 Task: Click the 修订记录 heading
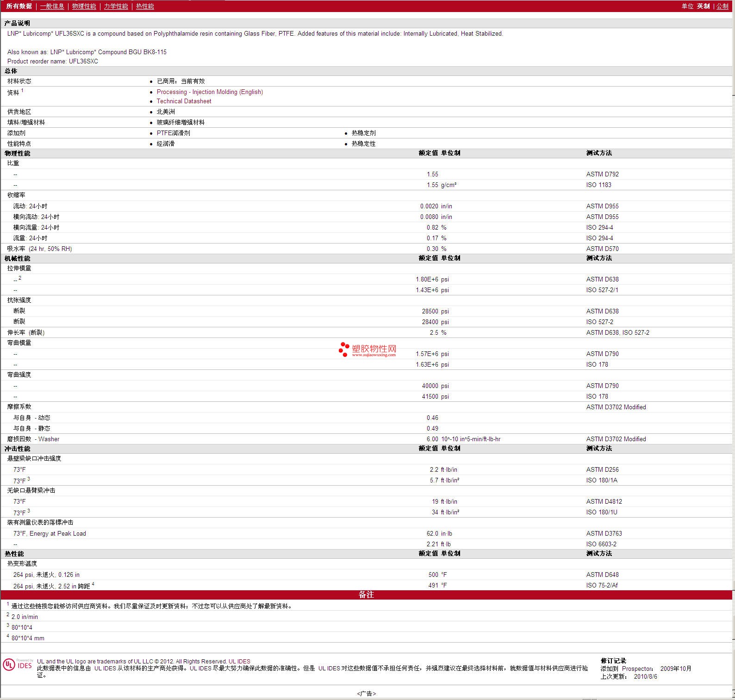click(x=613, y=661)
